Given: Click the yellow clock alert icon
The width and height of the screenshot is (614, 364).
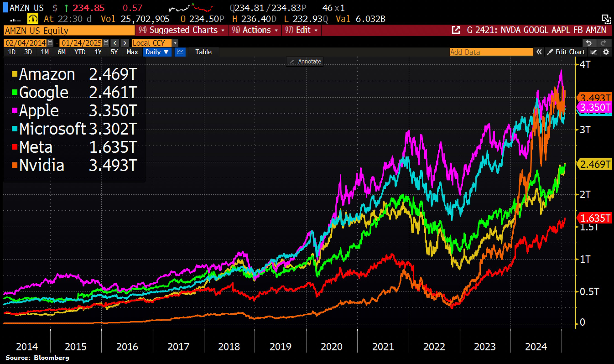Looking at the screenshot, I should [33, 19].
